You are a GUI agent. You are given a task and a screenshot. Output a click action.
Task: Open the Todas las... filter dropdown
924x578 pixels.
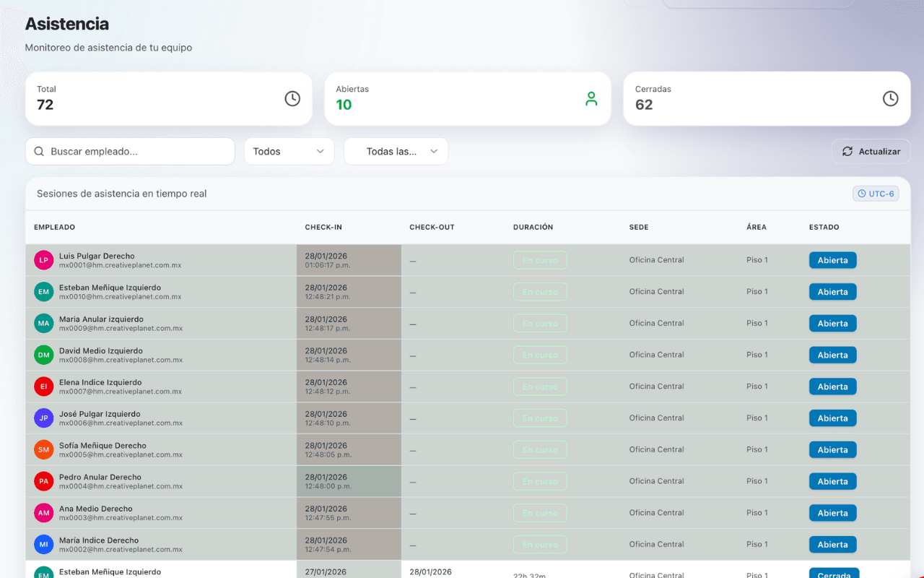click(x=396, y=151)
